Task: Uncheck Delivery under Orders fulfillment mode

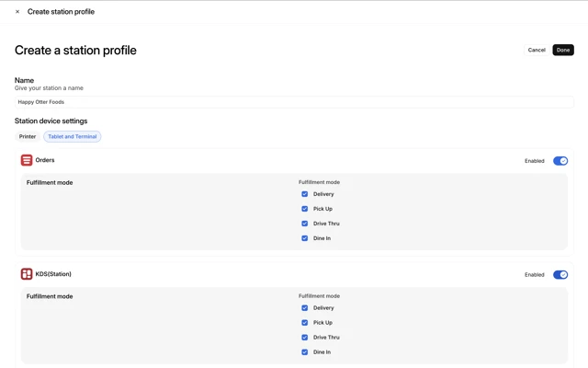Action: coord(305,194)
